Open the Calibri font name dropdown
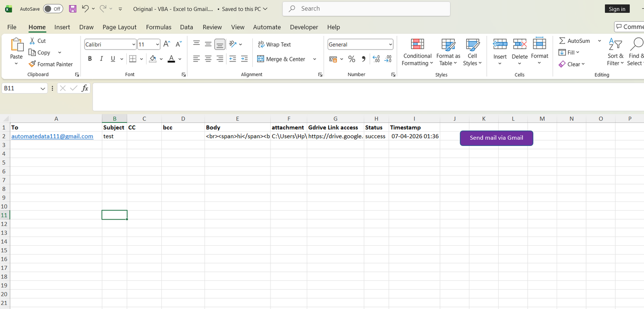644x309 pixels. point(134,44)
